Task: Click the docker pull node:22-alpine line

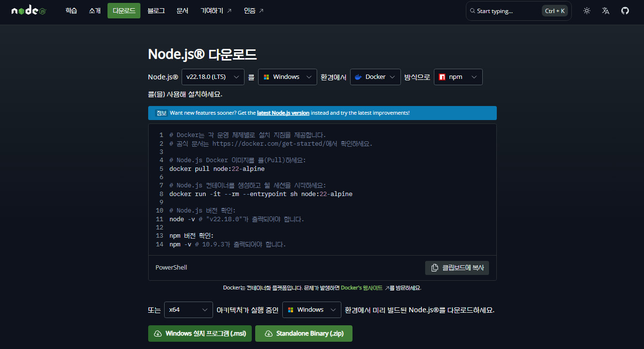Action: pyautogui.click(x=217, y=169)
